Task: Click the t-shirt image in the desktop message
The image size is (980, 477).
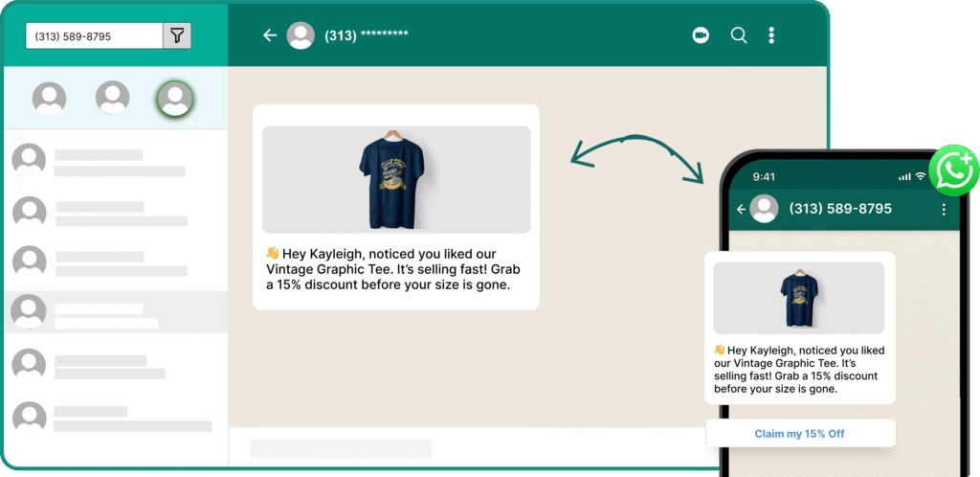Action: tap(396, 179)
